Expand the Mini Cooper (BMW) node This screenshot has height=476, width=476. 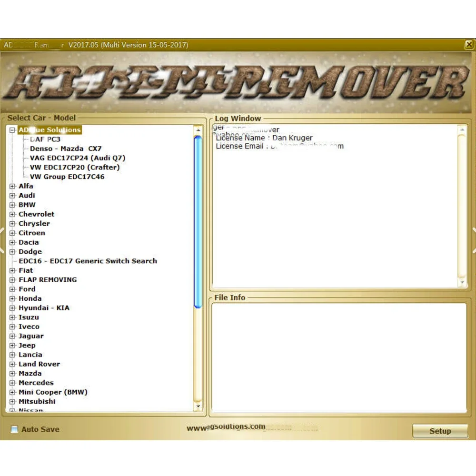coord(12,392)
